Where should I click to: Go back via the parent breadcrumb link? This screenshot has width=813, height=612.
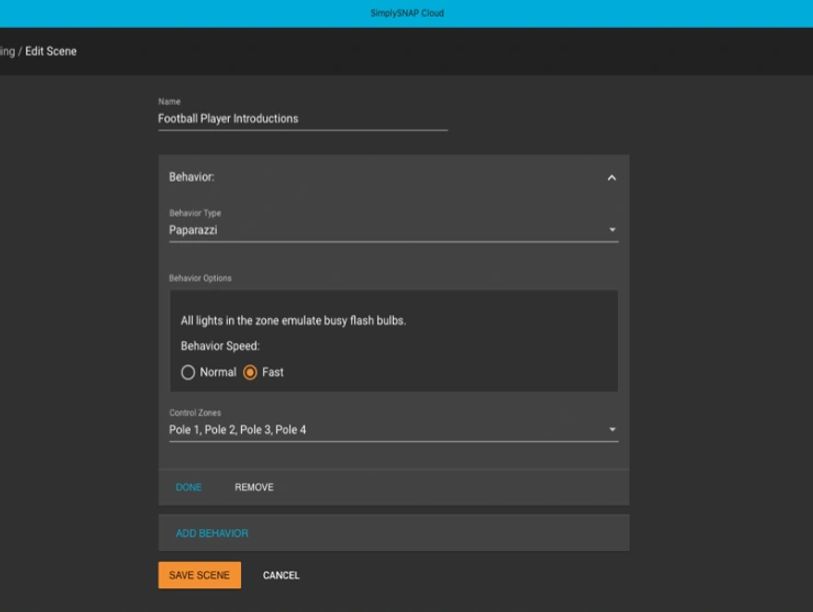7,52
